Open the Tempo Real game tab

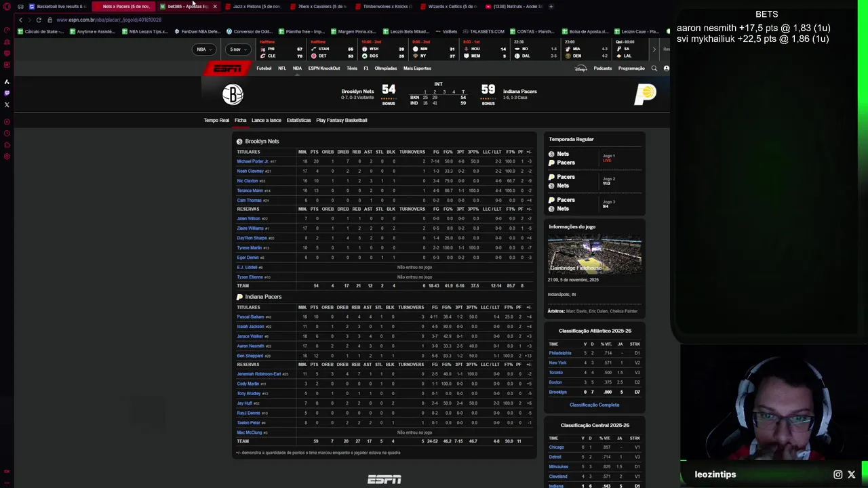click(x=216, y=120)
